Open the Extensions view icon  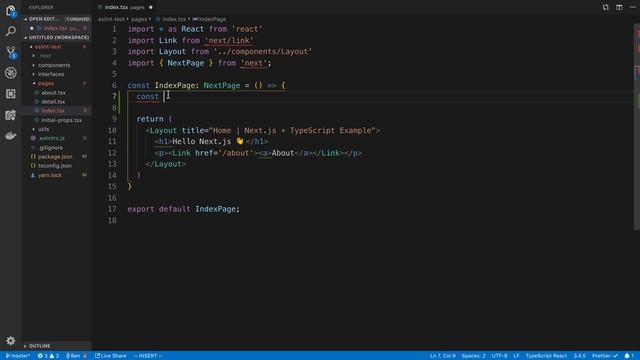point(11,94)
